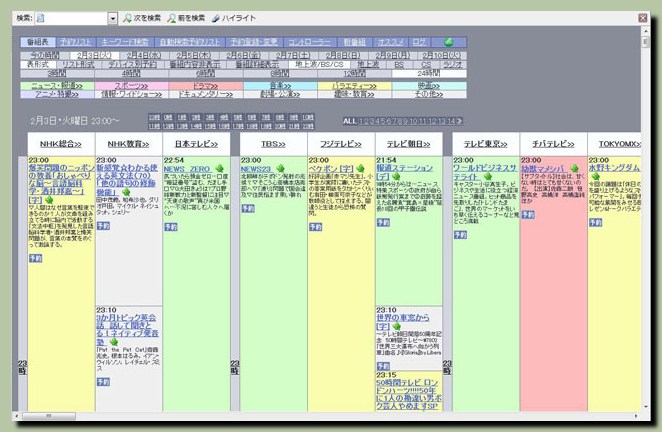Click the green leaf icon beside NEWS ZERO
662x432 pixels.
(219, 168)
